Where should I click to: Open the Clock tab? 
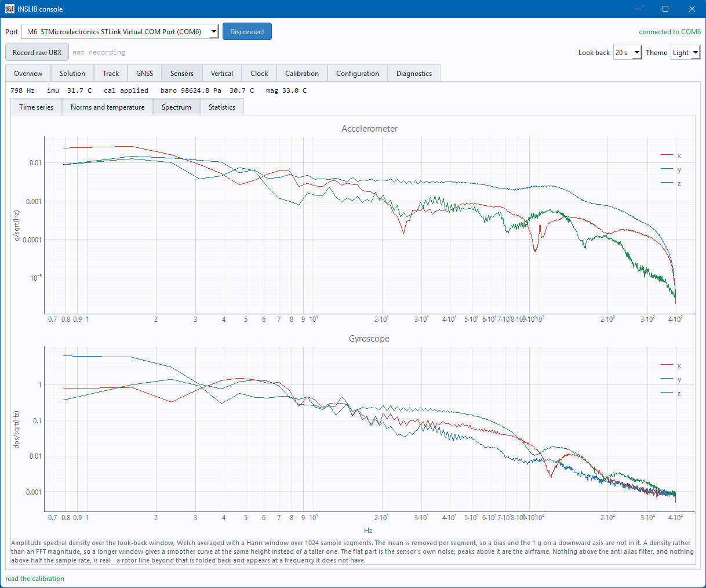click(x=259, y=74)
